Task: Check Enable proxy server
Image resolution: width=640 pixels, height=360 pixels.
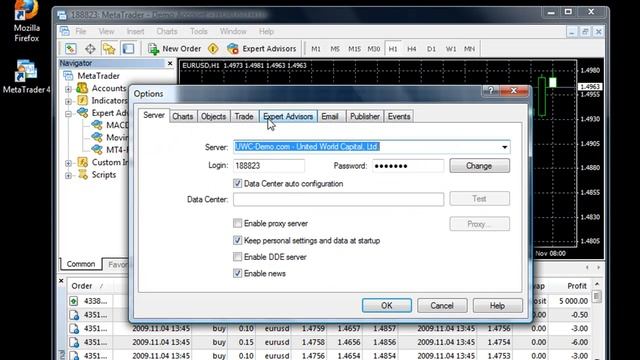Action: tap(237, 223)
